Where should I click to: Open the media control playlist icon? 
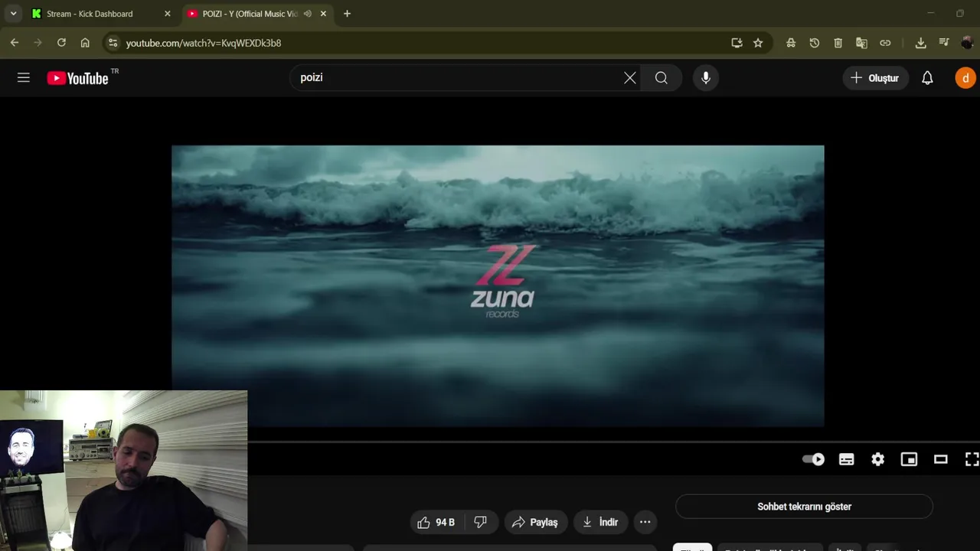[x=944, y=43]
